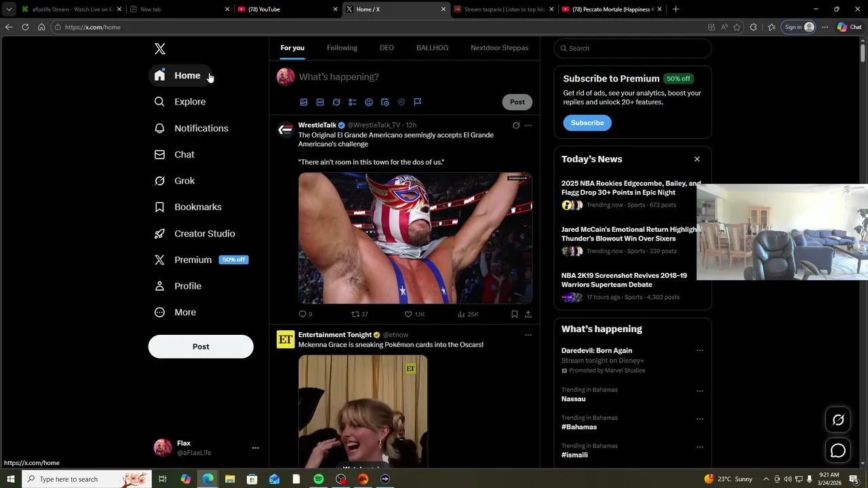Image resolution: width=868 pixels, height=488 pixels.
Task: Click Grok explain icon on WrestleTalk post
Action: coord(516,125)
